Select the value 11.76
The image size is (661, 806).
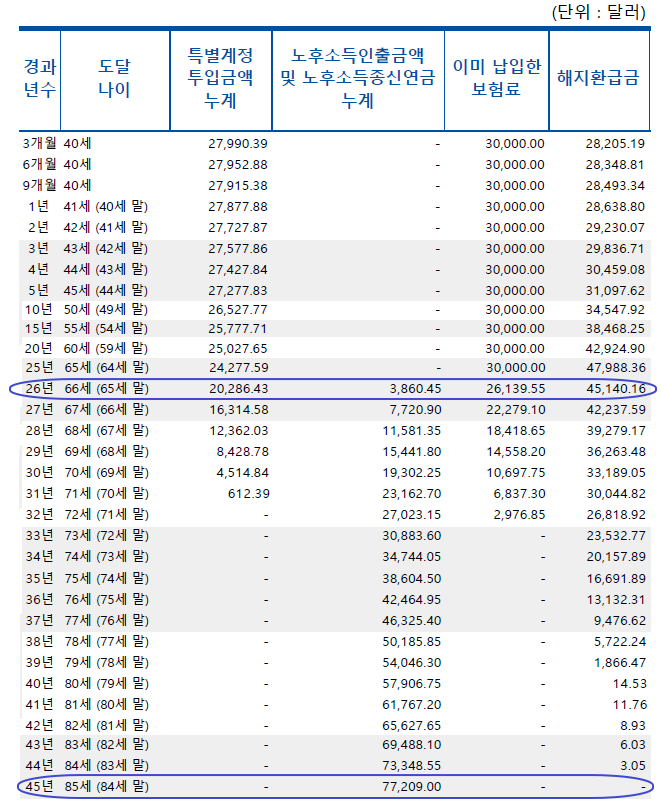[629, 706]
